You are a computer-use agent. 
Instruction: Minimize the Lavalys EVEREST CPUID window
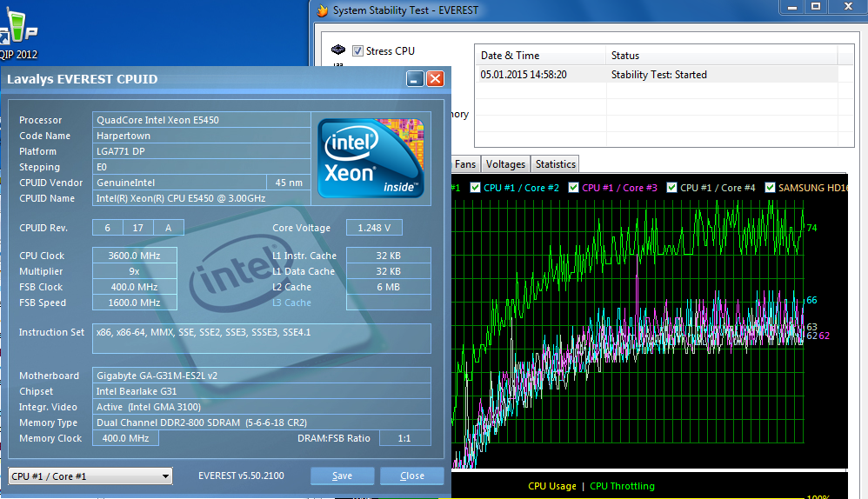click(415, 79)
